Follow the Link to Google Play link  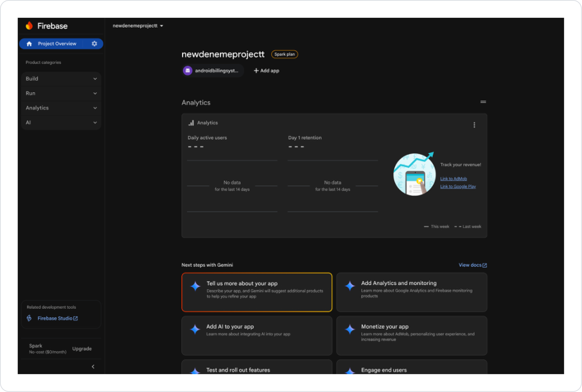pyautogui.click(x=458, y=186)
